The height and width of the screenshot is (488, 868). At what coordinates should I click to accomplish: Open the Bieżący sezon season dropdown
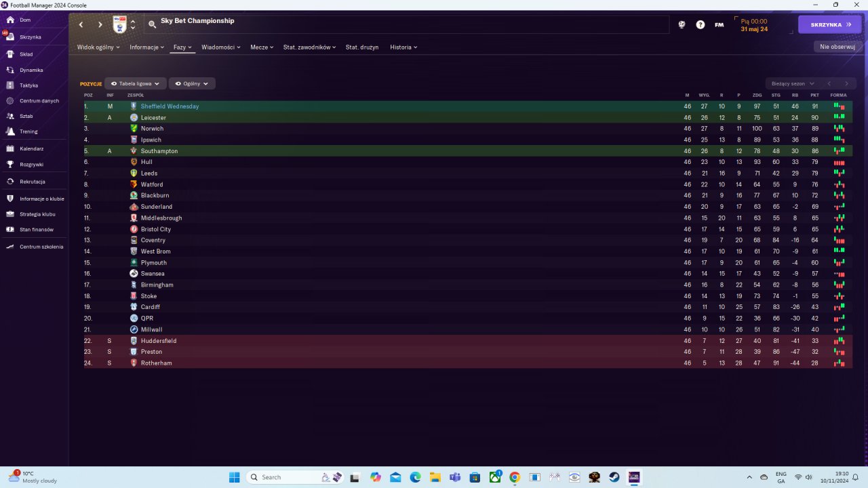(x=792, y=83)
